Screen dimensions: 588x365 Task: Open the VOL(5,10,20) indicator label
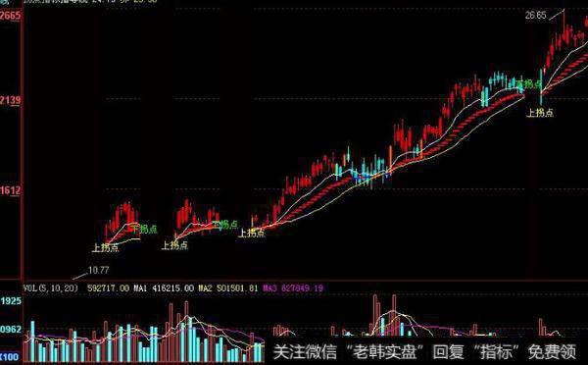coord(51,288)
